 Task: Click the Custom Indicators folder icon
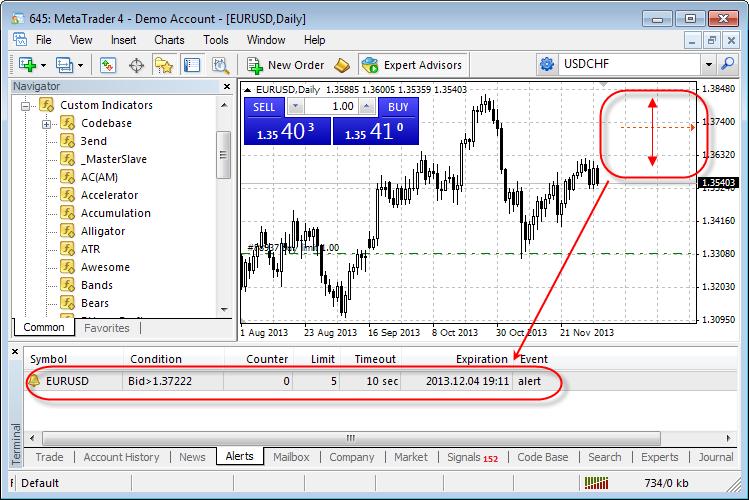46,105
